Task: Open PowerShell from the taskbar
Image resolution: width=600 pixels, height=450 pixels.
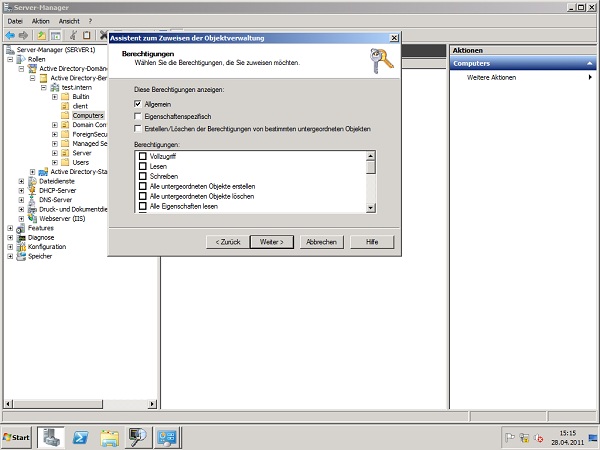Action: (80, 437)
